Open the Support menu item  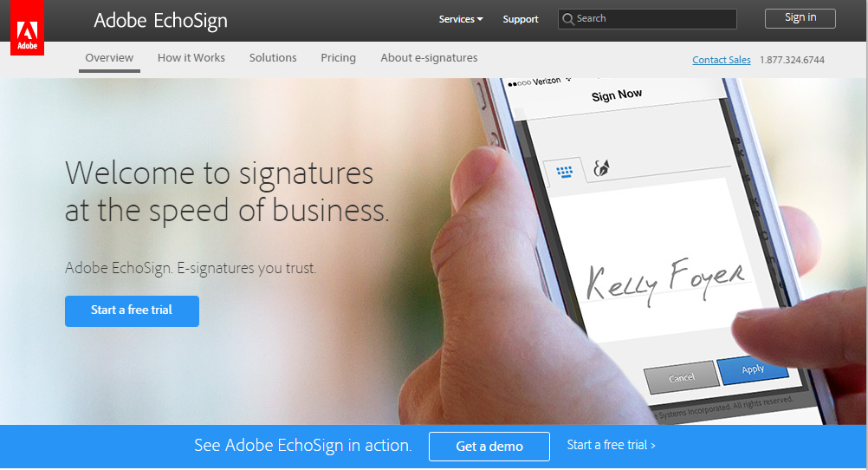click(x=521, y=19)
